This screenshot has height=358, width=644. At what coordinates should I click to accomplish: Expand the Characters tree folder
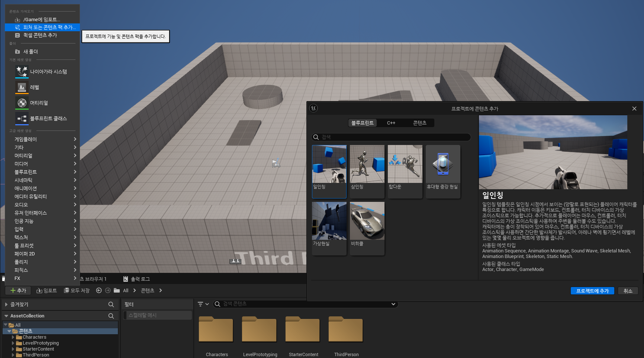[13, 337]
